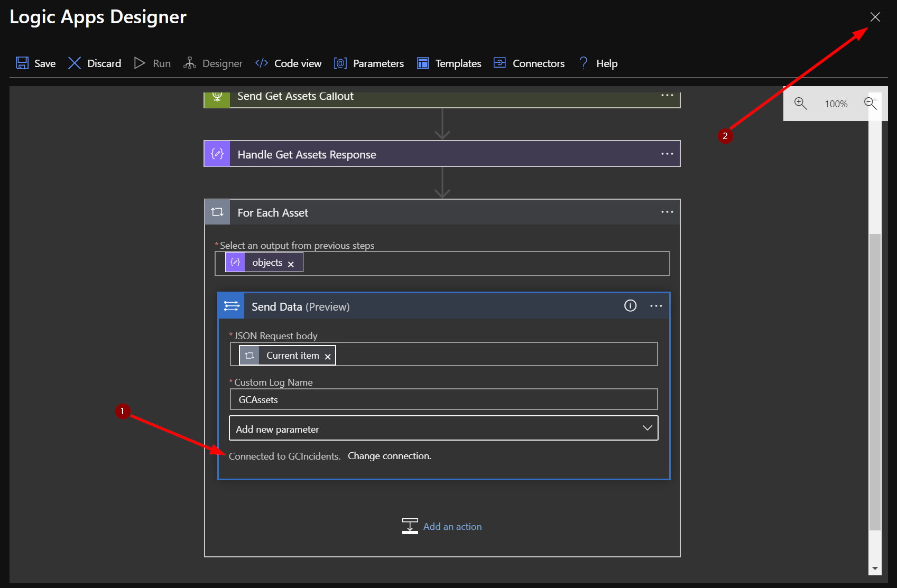Open the Add new parameter dropdown
The height and width of the screenshot is (588, 897).
[443, 428]
